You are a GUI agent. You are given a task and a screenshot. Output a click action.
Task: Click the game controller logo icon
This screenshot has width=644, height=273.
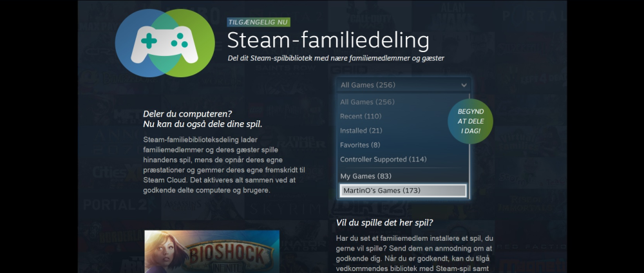click(x=165, y=43)
